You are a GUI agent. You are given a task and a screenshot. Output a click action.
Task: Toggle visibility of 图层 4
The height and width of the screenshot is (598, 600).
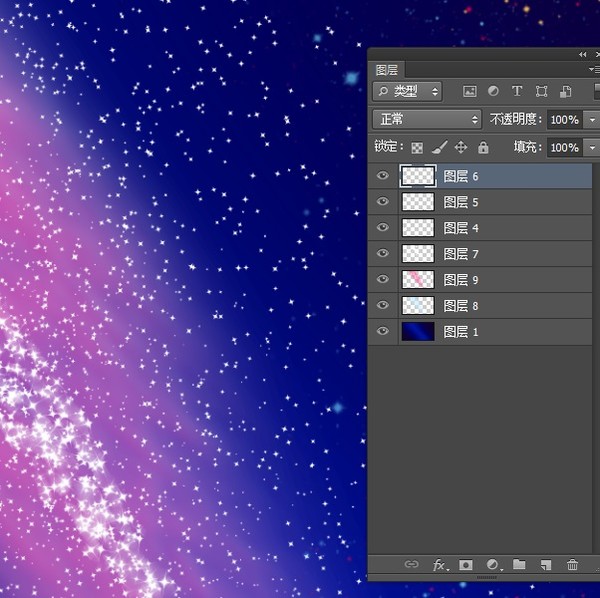382,227
